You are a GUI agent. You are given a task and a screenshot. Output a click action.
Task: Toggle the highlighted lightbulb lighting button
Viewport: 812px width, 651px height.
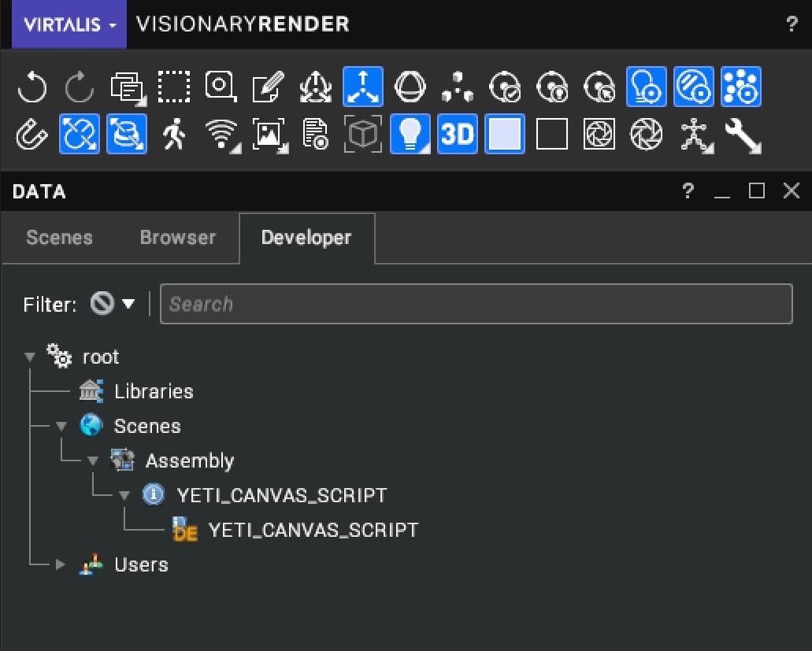[410, 134]
